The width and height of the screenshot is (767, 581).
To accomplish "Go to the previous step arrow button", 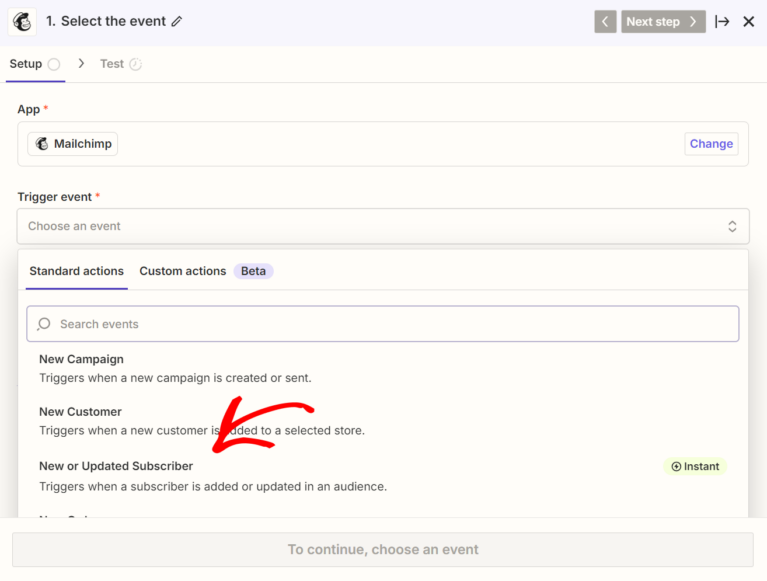I will (605, 22).
